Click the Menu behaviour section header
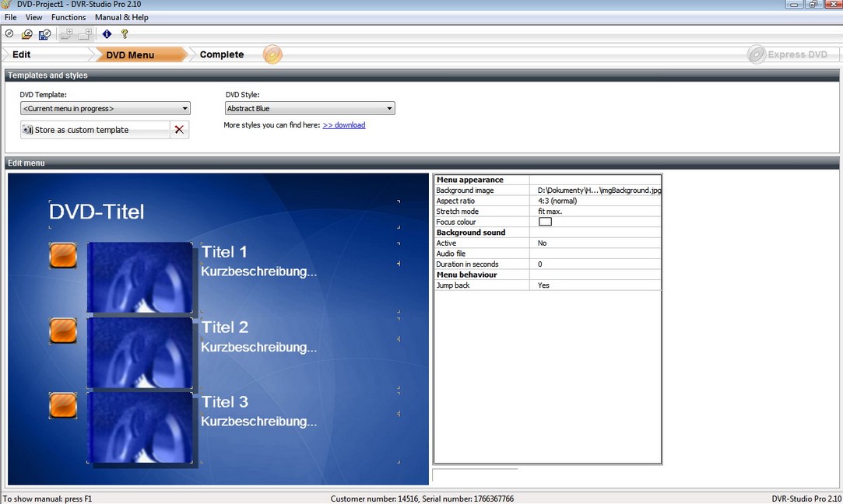Screen dimensions: 843x504 tap(467, 275)
